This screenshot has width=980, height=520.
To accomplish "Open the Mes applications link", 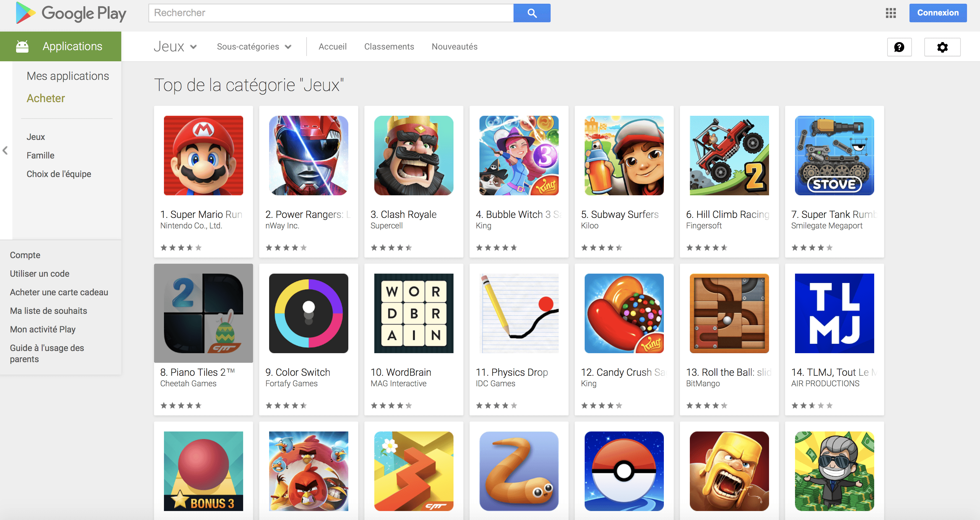I will pyautogui.click(x=68, y=76).
